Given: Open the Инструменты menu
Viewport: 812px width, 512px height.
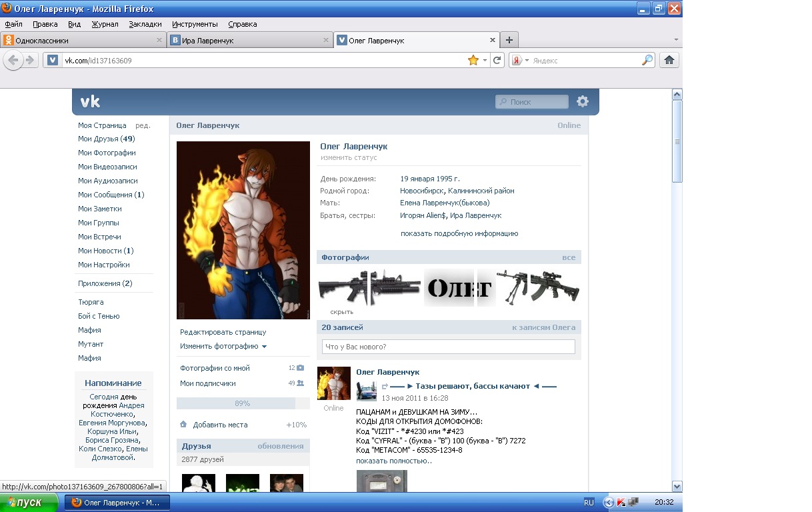Looking at the screenshot, I should pyautogui.click(x=195, y=24).
